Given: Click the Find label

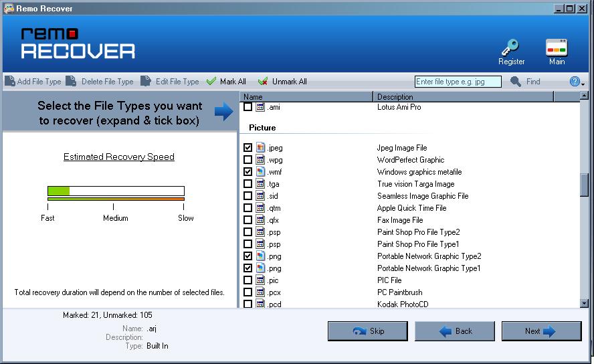Looking at the screenshot, I should click(x=533, y=82).
